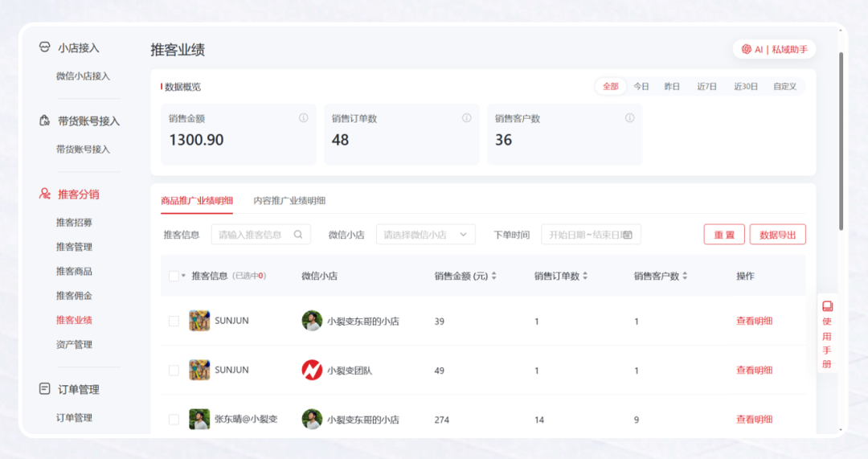Check the row with sales amount 39
The image size is (868, 459).
tap(174, 321)
